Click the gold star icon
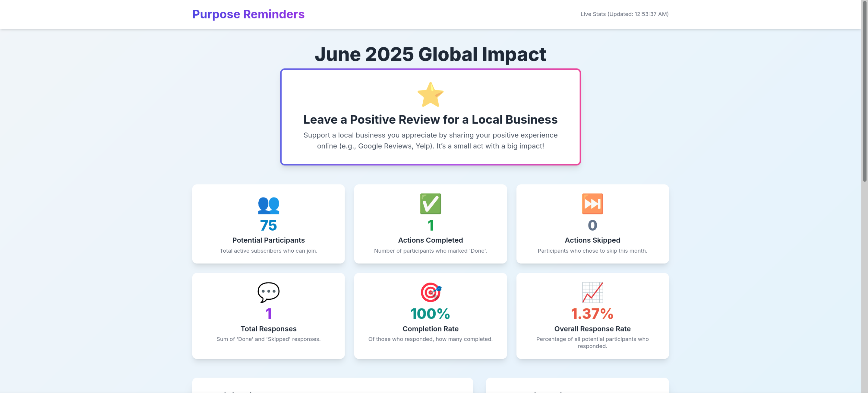Image resolution: width=868 pixels, height=393 pixels. pyautogui.click(x=430, y=95)
